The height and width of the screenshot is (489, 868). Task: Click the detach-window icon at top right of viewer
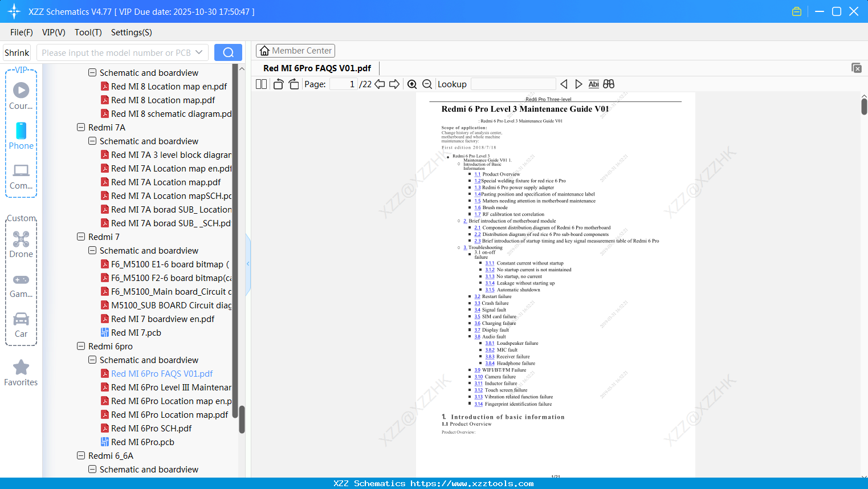[x=856, y=68]
